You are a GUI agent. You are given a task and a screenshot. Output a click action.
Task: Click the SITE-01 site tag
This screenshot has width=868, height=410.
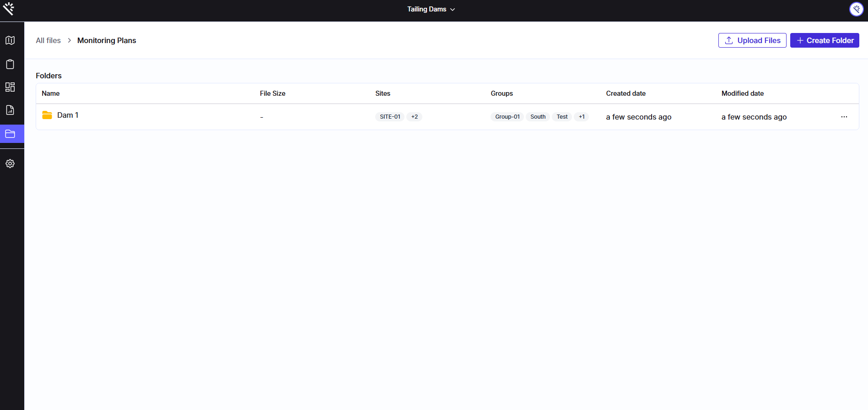point(390,117)
